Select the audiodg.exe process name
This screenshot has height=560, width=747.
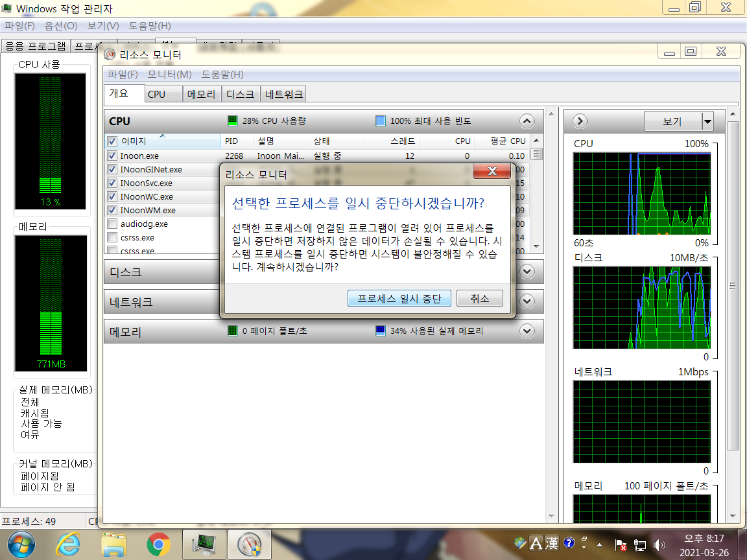[144, 224]
